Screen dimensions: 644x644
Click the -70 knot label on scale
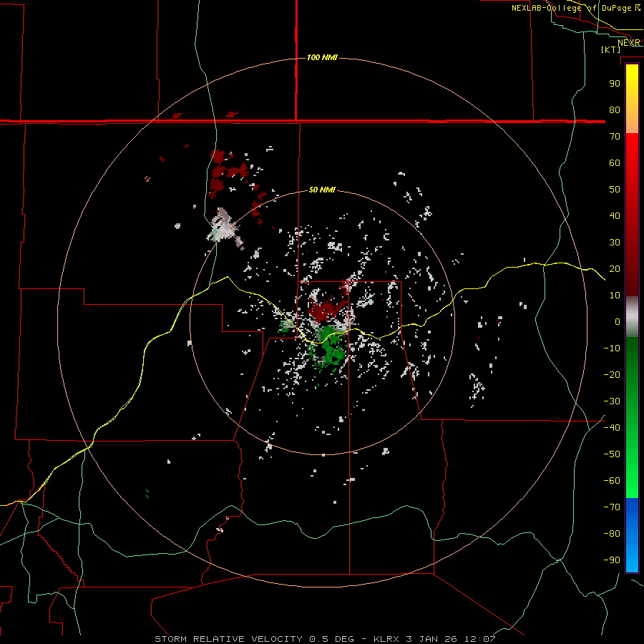point(612,507)
